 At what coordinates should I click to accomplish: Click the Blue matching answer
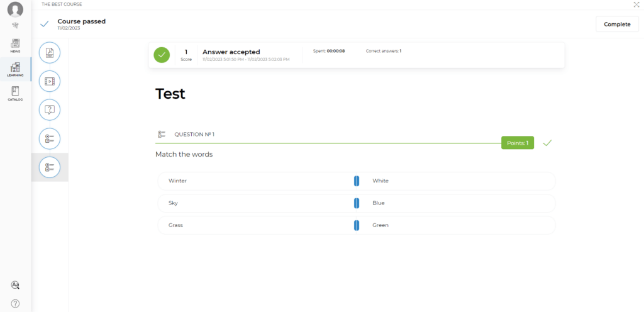click(378, 203)
